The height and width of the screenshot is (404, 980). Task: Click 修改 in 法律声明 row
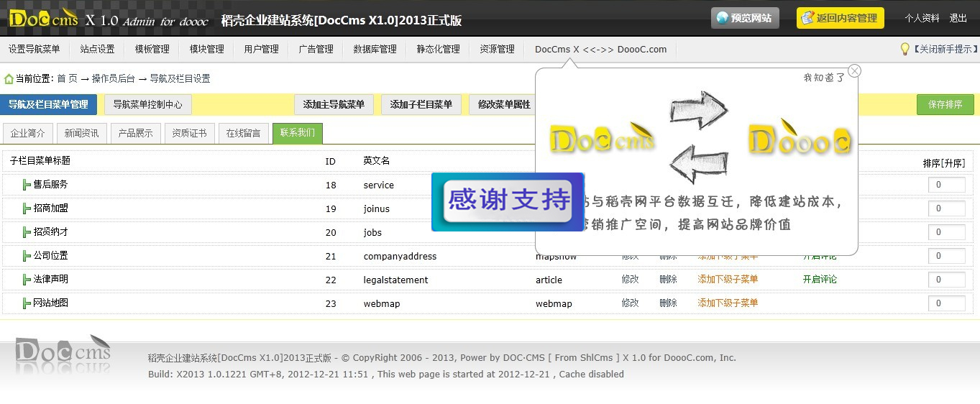pos(630,279)
